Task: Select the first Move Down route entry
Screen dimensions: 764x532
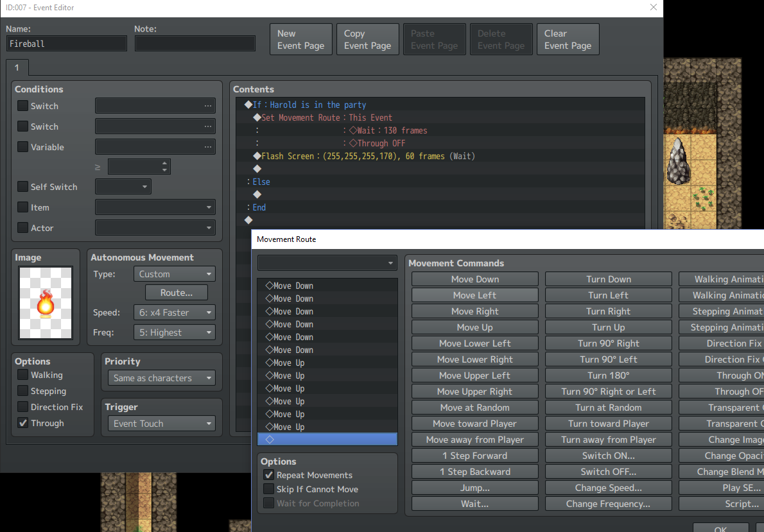Action: [x=327, y=286]
